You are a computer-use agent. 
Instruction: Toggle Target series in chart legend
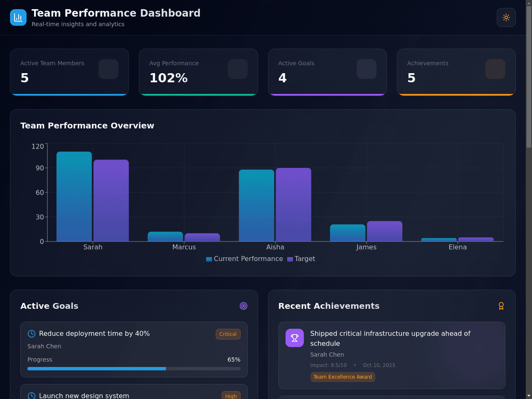301,259
